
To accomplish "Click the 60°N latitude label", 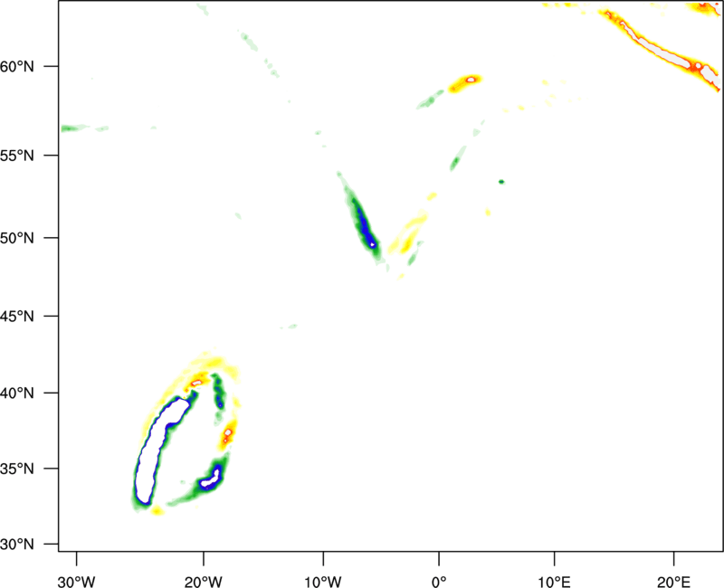I will [x=17, y=66].
